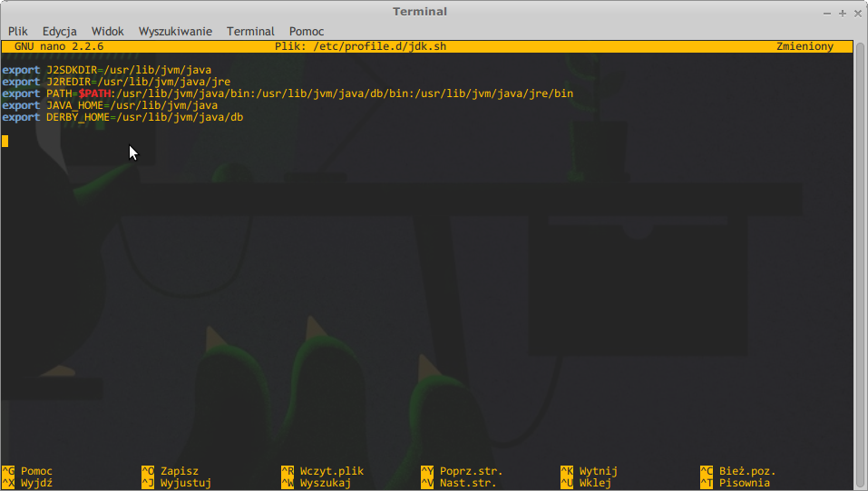Click the ^J Wyjustuj shortcut
The image size is (868, 491).
(x=177, y=483)
